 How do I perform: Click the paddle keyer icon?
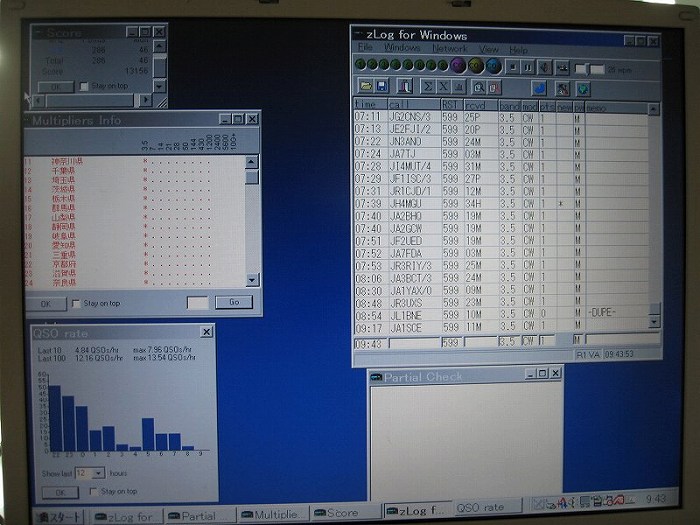pyautogui.click(x=562, y=68)
